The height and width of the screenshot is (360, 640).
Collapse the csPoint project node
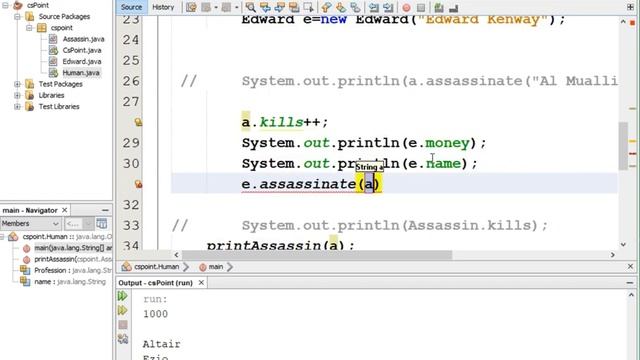click(x=5, y=5)
